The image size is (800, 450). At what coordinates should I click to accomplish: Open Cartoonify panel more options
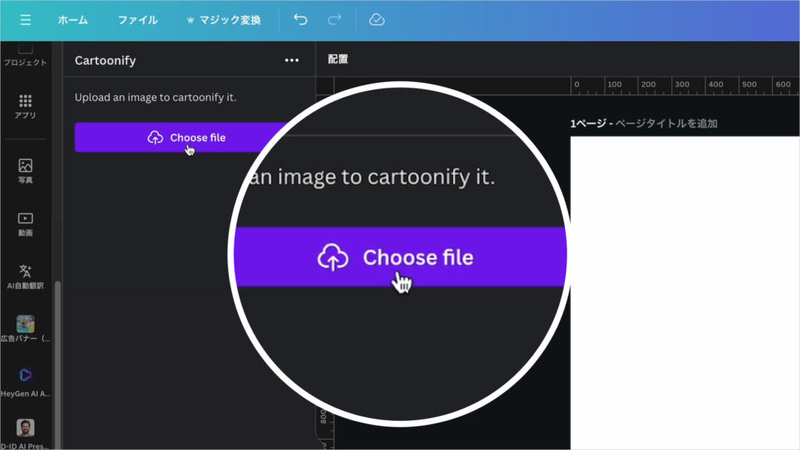[x=292, y=60]
